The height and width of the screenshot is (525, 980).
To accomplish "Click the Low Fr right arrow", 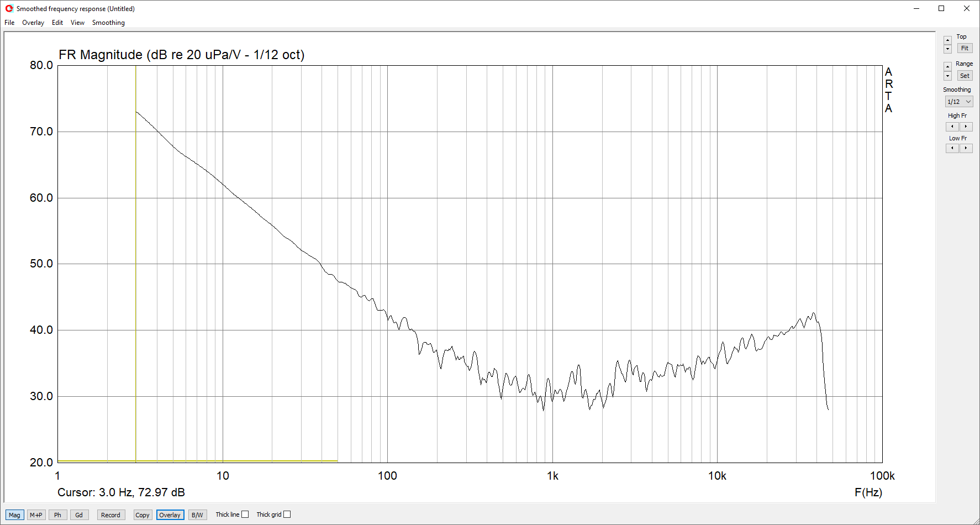I will click(x=966, y=148).
